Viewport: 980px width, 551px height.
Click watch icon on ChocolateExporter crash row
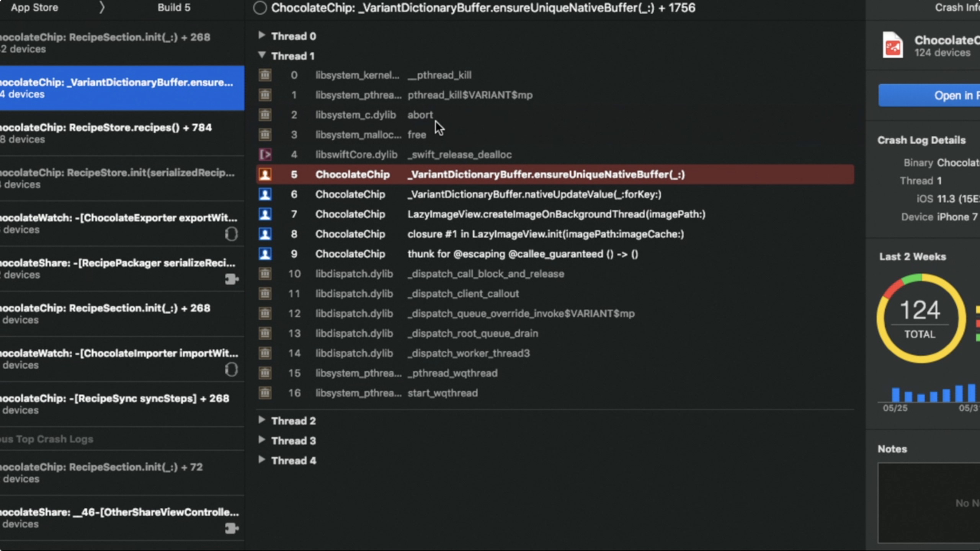pos(231,234)
